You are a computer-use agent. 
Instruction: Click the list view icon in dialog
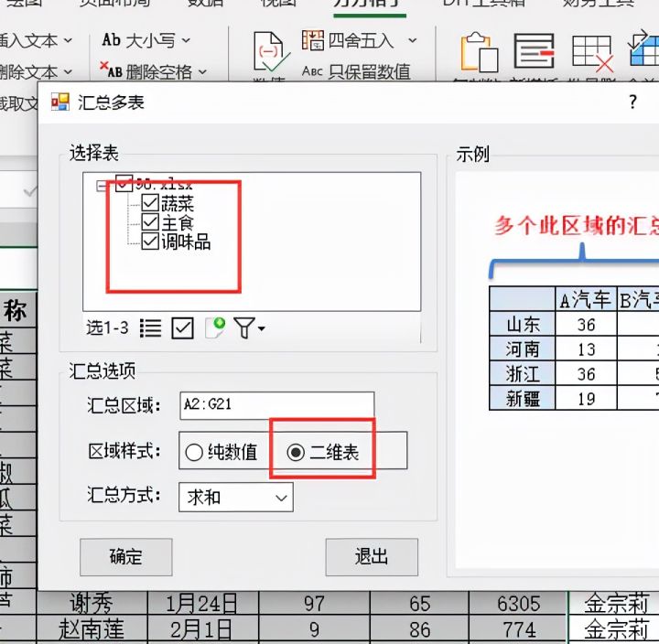point(150,328)
